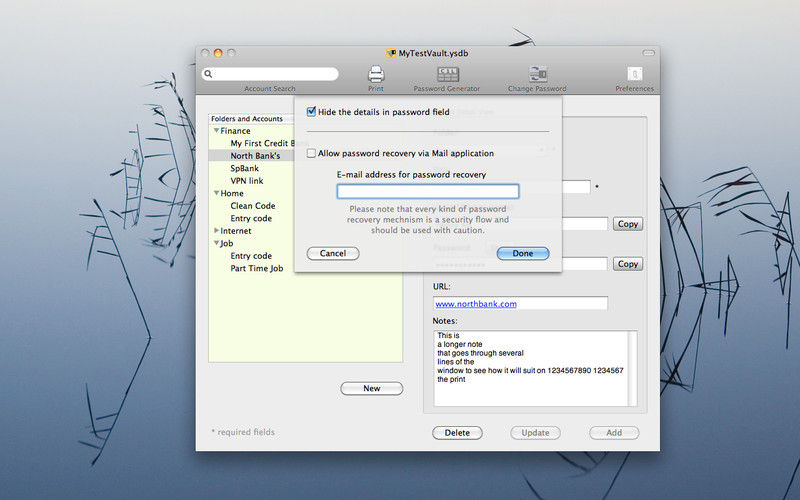Viewport: 800px width, 500px height.
Task: Open the Preferences toolbar icon
Action: (x=634, y=74)
